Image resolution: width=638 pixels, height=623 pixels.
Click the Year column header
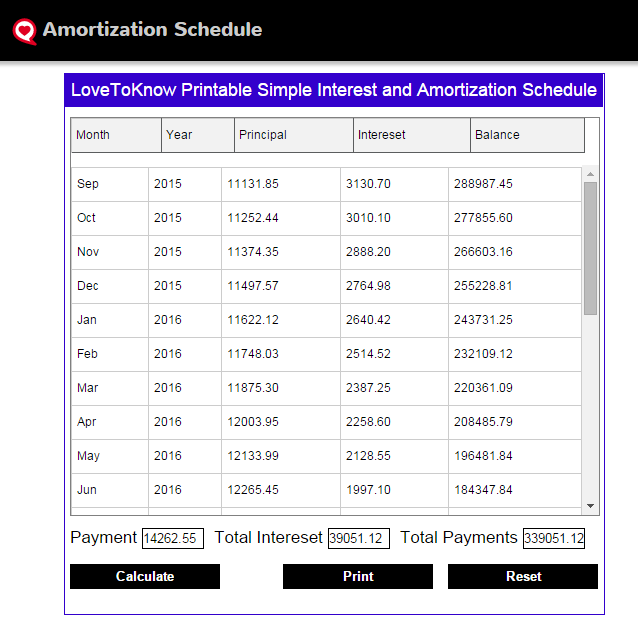click(198, 135)
